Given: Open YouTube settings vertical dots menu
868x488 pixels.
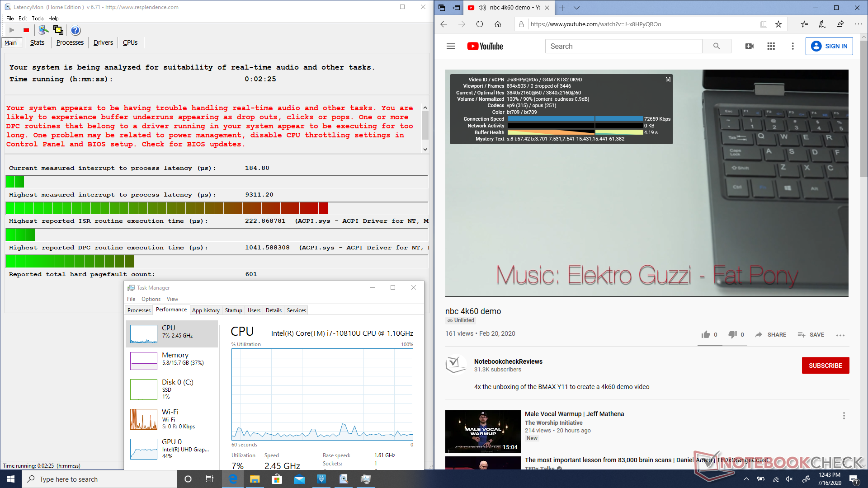Looking at the screenshot, I should (x=793, y=46).
